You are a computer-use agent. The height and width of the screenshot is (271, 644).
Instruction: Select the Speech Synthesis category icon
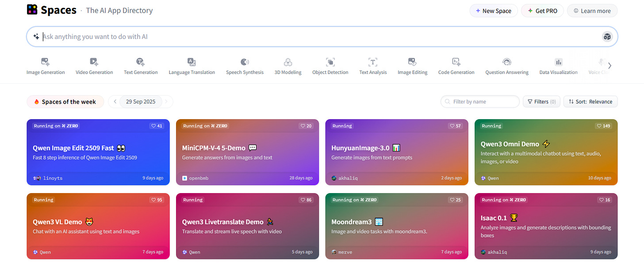point(245,62)
